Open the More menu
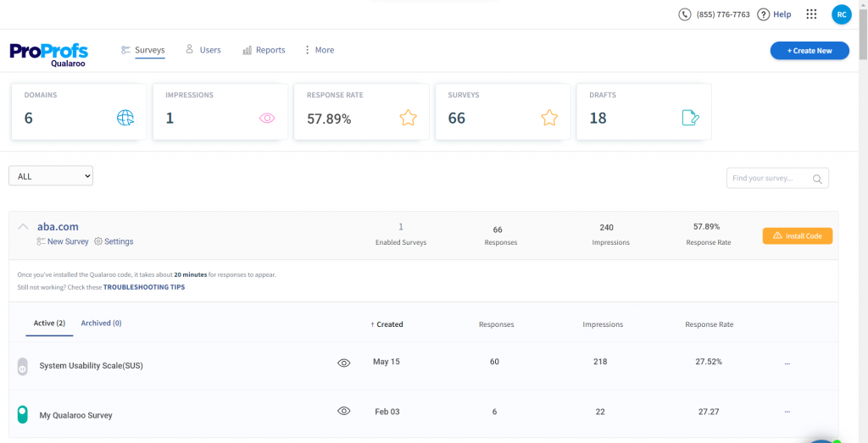The height and width of the screenshot is (443, 868). coord(320,50)
